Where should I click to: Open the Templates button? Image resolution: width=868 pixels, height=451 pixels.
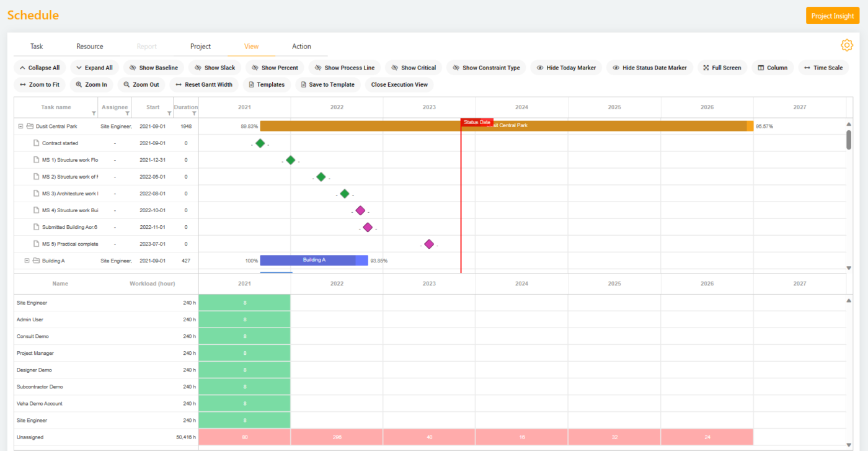click(x=267, y=84)
